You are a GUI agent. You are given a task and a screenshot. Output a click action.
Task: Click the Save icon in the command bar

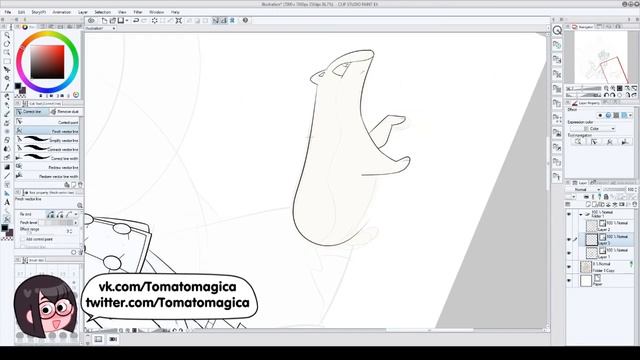tap(121, 20)
